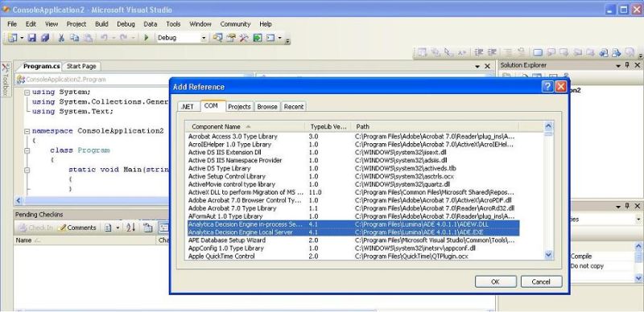The image size is (644, 312).
Task: Click the Decrease Indent toolbar icon
Action: [x=479, y=52]
